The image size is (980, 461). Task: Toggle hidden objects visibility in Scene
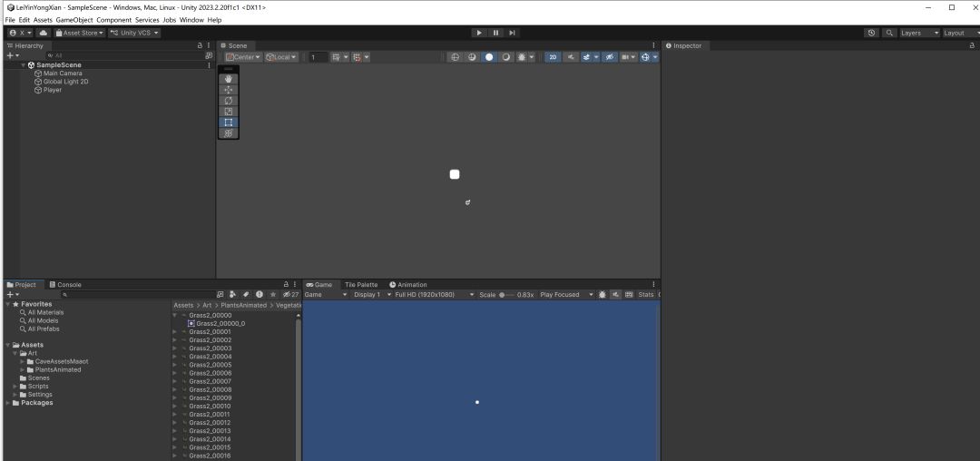point(610,57)
